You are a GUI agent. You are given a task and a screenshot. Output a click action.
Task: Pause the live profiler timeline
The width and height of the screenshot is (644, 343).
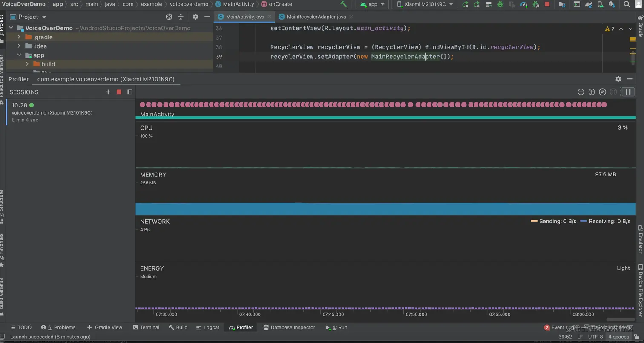pos(628,92)
